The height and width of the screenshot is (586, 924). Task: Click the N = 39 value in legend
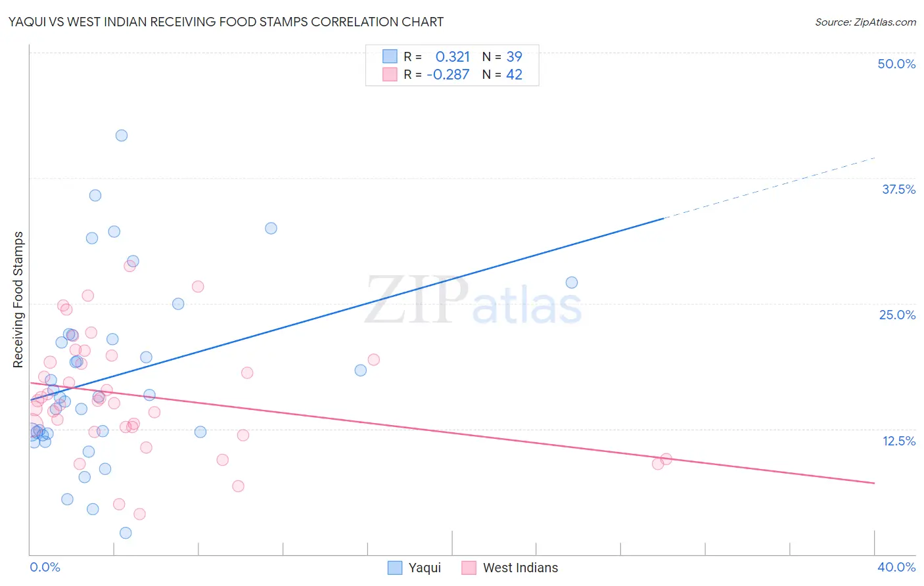point(502,56)
